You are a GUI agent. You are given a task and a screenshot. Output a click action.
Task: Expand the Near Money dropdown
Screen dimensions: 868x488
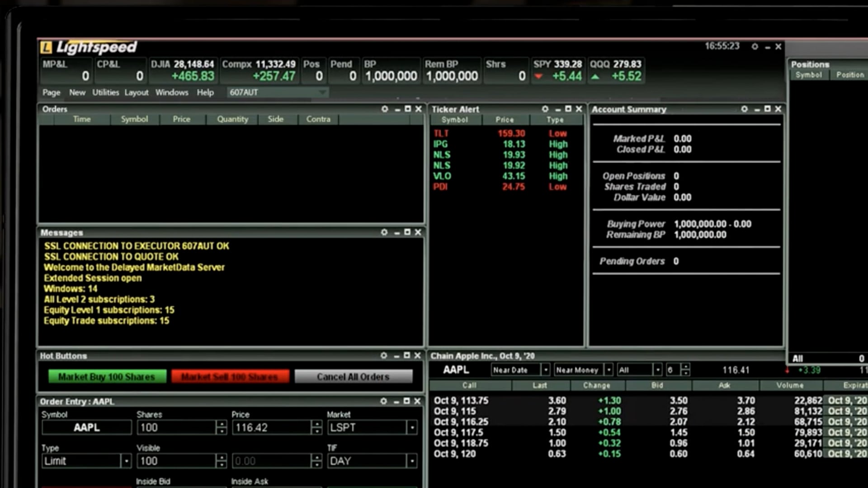click(x=609, y=370)
